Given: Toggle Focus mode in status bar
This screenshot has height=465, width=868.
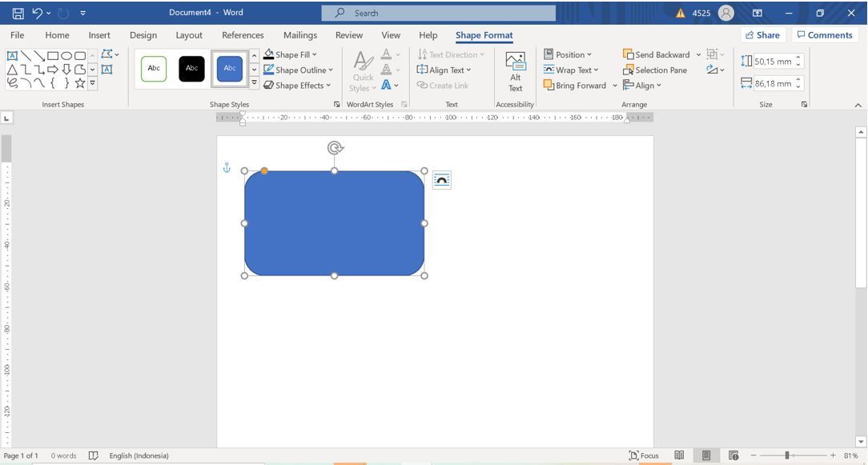Looking at the screenshot, I should [644, 455].
